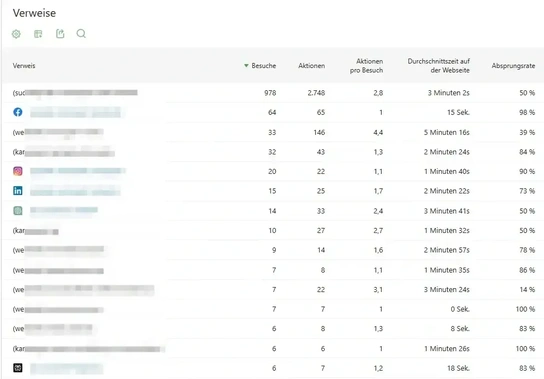Sort by Aktionen pro Besuch header
The width and height of the screenshot is (544, 379).
pyautogui.click(x=366, y=66)
